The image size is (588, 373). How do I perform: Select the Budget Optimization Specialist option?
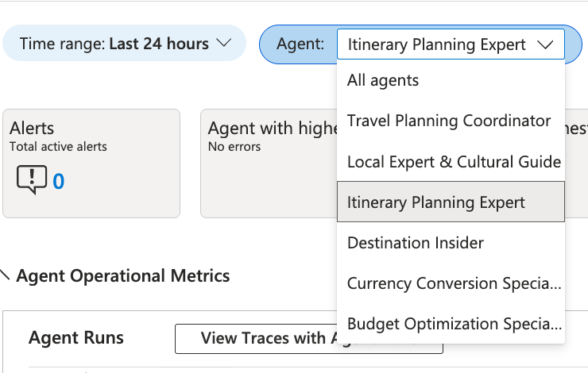coord(454,324)
